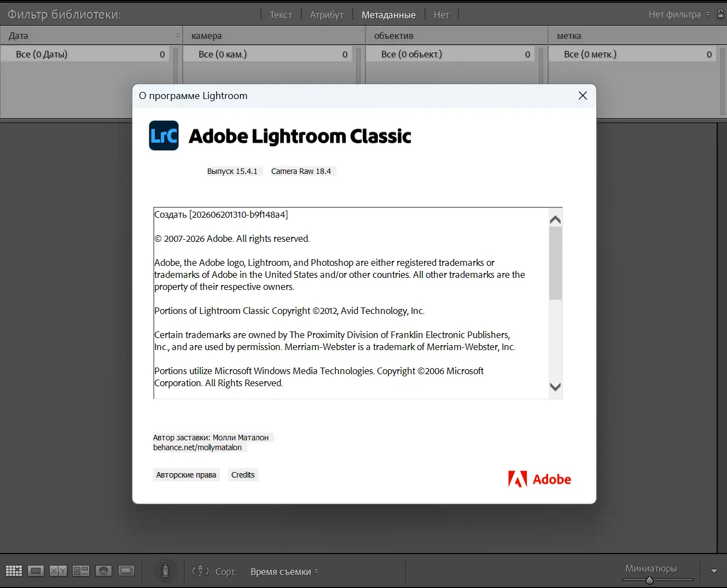Click the камера column header
This screenshot has width=727, height=588.
coord(274,36)
